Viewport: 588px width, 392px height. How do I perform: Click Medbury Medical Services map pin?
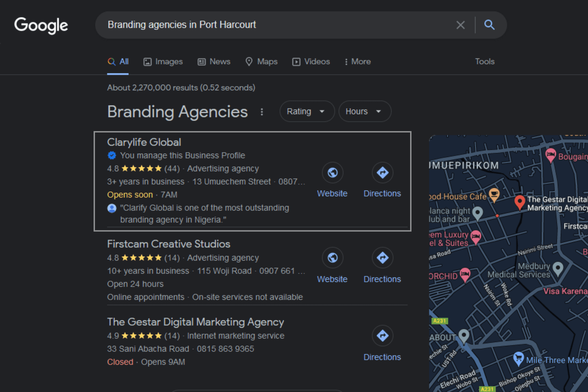558,269
